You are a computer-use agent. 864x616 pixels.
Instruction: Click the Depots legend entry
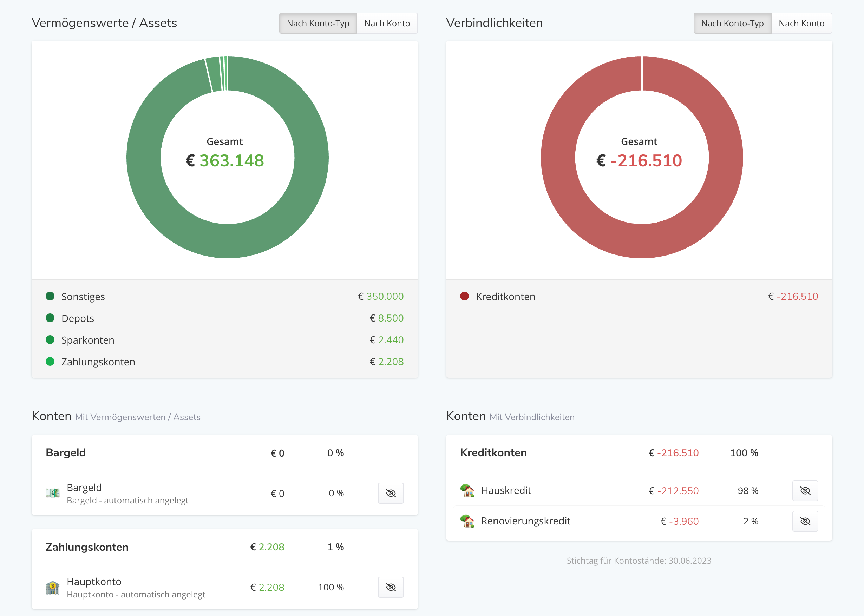tap(78, 318)
